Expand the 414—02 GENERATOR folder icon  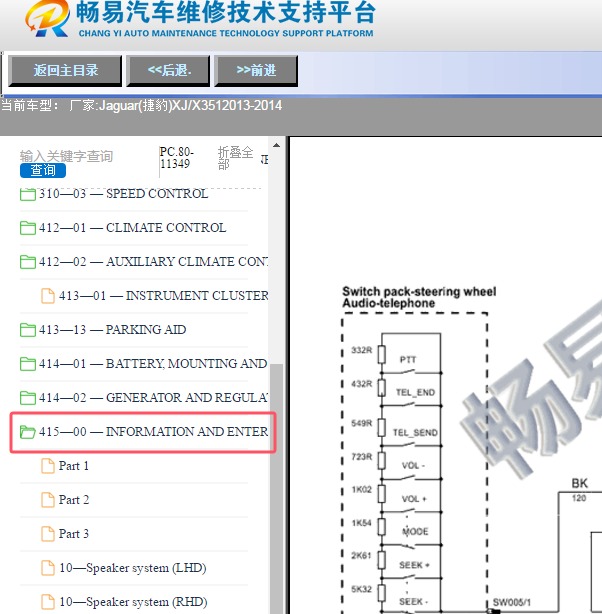[28, 398]
